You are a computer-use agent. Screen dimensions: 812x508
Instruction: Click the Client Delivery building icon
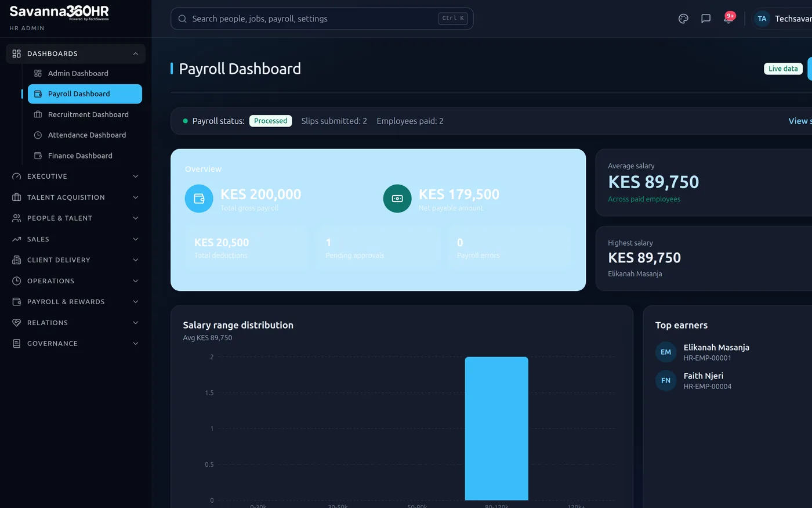point(16,260)
